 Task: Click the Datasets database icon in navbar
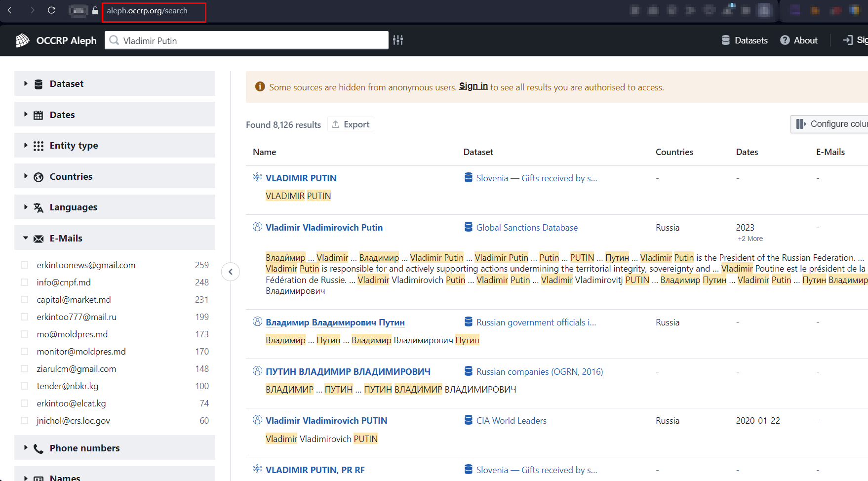(726, 40)
